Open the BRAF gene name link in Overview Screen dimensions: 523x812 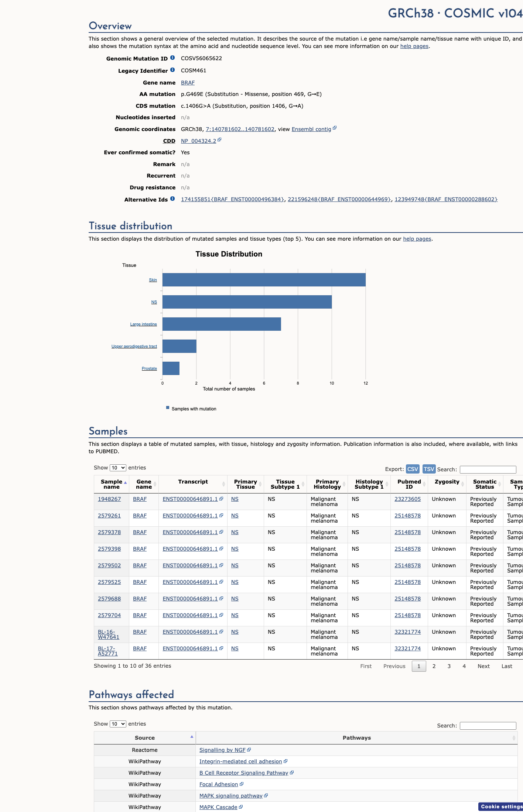tap(188, 83)
